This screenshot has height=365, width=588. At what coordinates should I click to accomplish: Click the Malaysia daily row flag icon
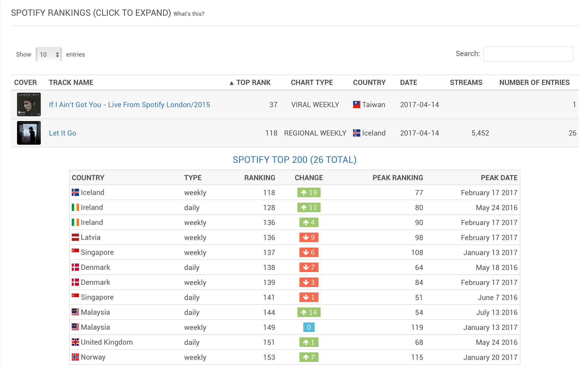[x=75, y=312]
